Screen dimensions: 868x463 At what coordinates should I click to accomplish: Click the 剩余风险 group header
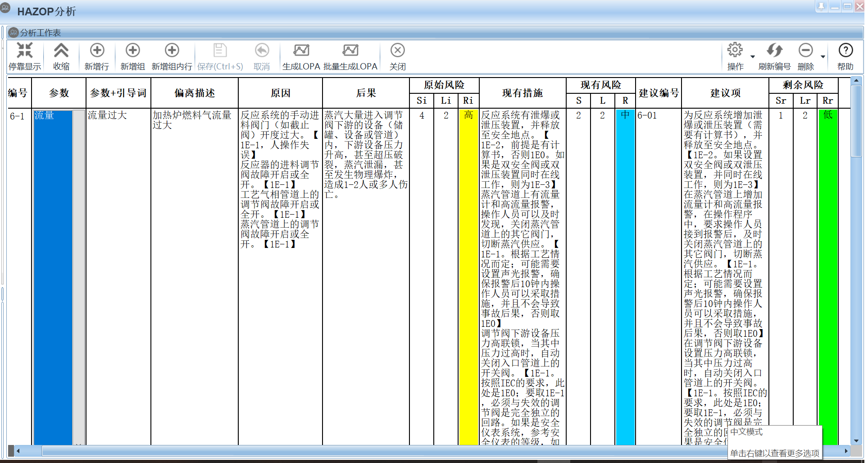pyautogui.click(x=803, y=85)
